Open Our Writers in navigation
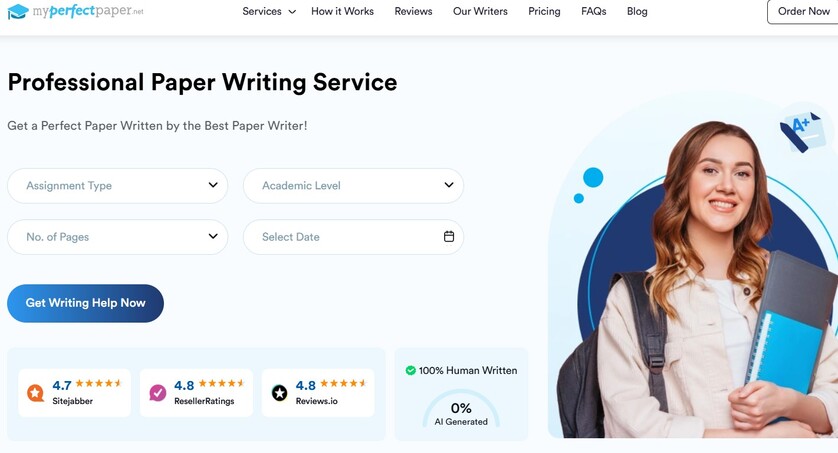 tap(480, 11)
